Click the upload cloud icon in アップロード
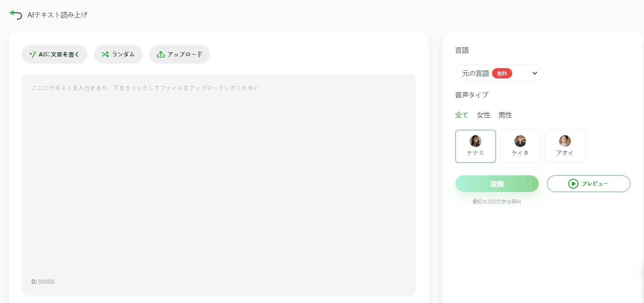This screenshot has height=303, width=644. (161, 54)
